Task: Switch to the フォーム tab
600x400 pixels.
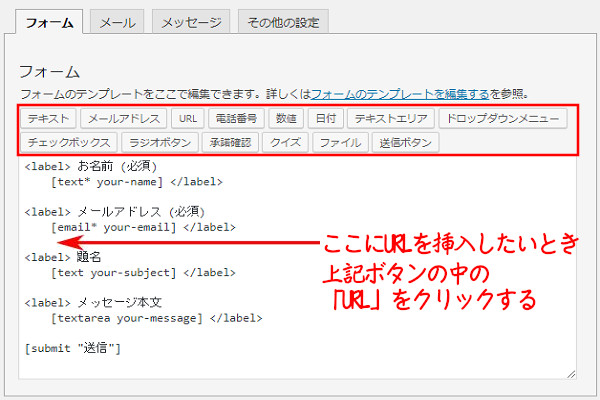Action: 49,22
